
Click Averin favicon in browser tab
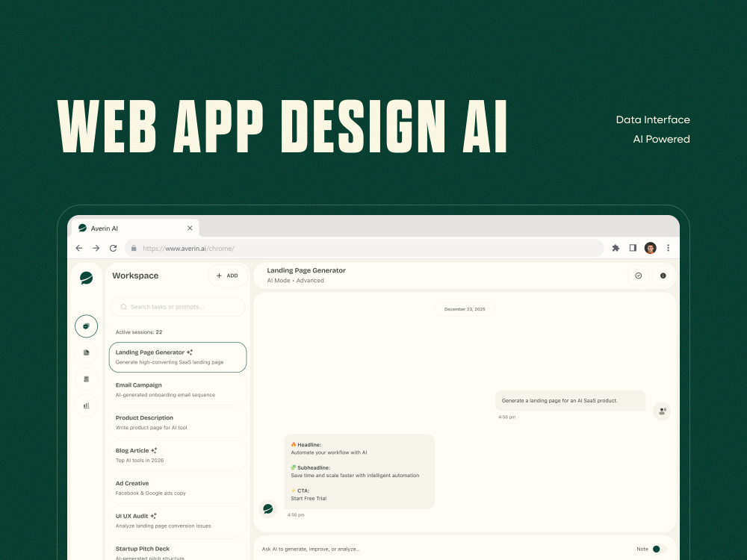click(x=82, y=228)
